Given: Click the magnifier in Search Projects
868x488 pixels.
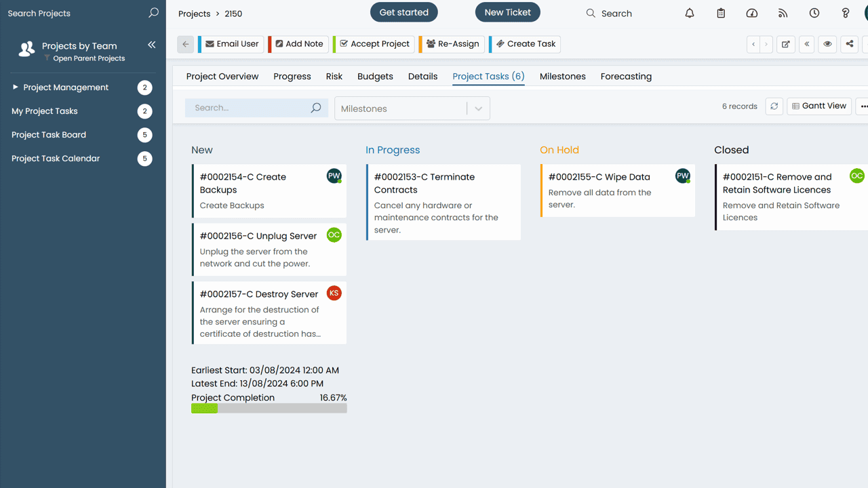Looking at the screenshot, I should [153, 13].
